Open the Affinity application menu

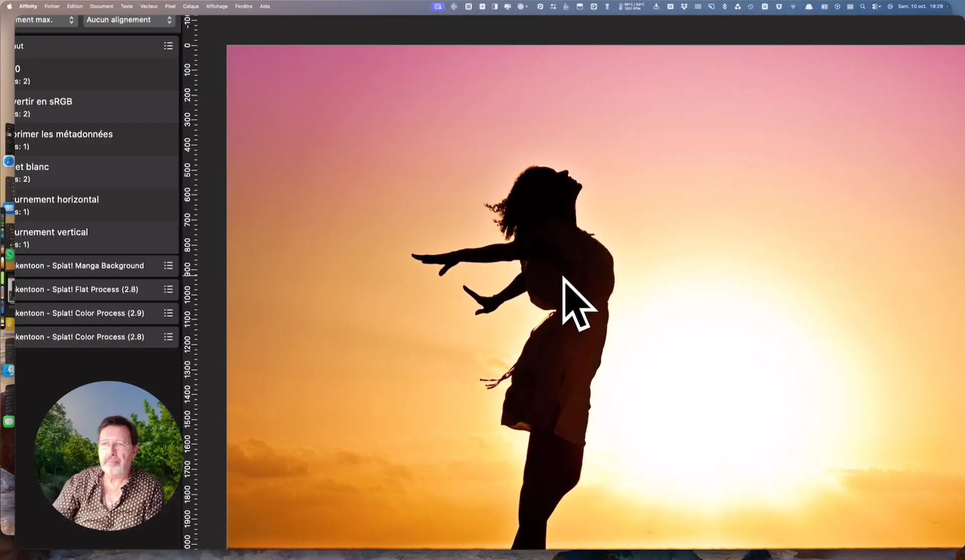click(28, 7)
